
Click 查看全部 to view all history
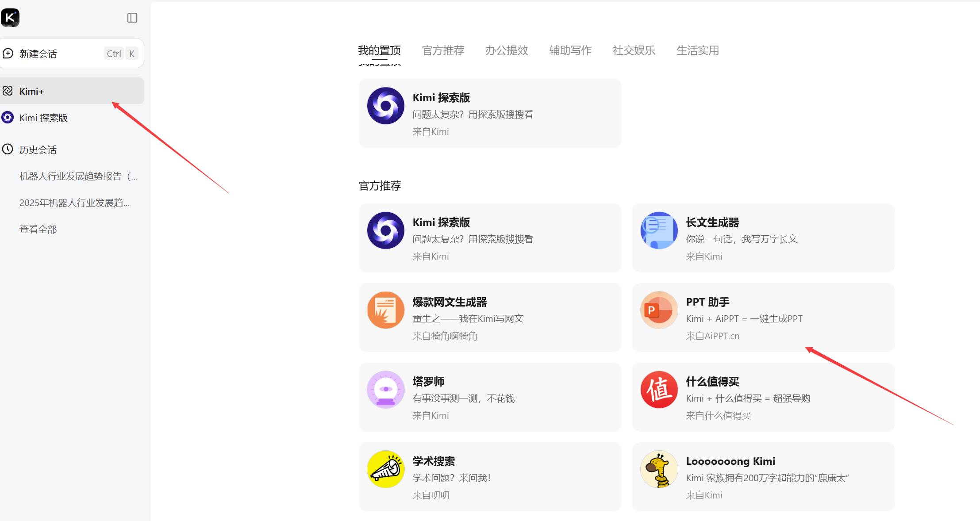pyautogui.click(x=38, y=229)
